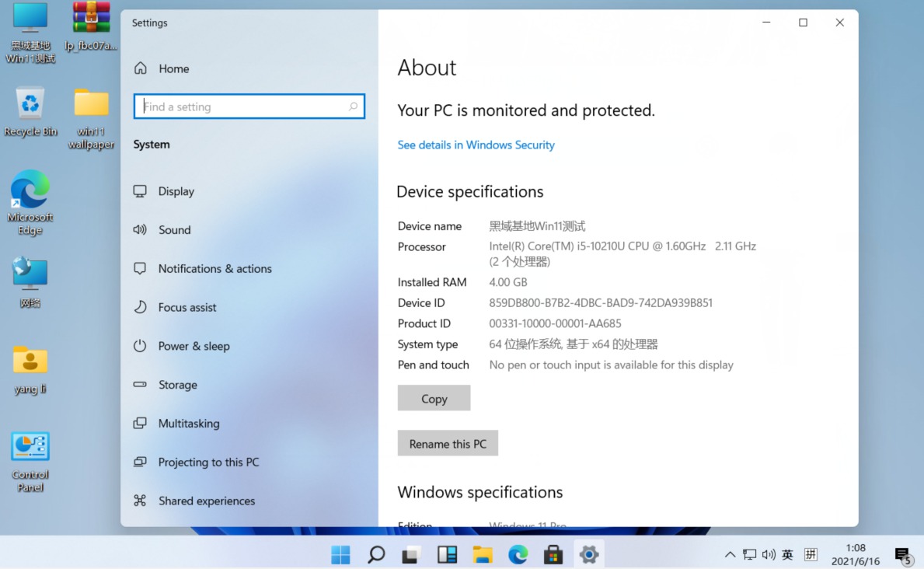Open File Explorer from taskbar
The image size is (924, 569).
pos(482,555)
